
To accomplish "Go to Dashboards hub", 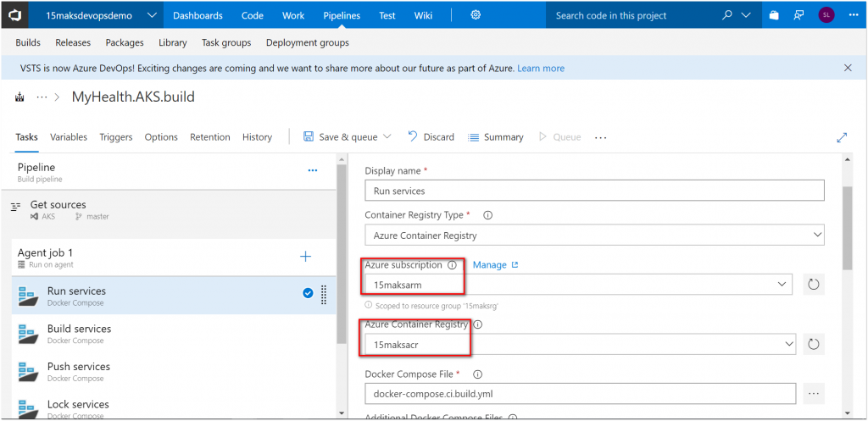I will 198,15.
